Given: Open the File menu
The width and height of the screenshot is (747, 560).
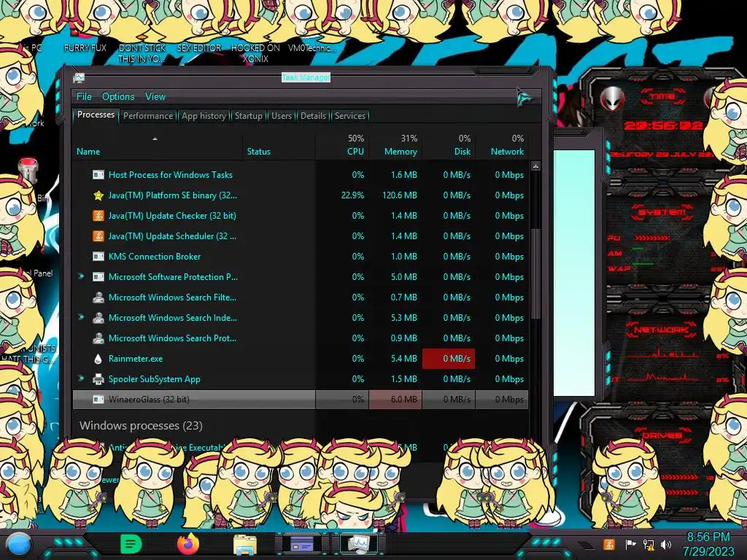Looking at the screenshot, I should click(x=84, y=97).
